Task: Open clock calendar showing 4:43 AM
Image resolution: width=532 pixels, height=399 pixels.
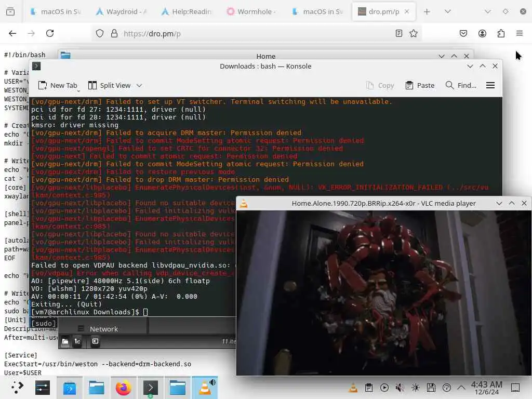Action: (x=486, y=388)
